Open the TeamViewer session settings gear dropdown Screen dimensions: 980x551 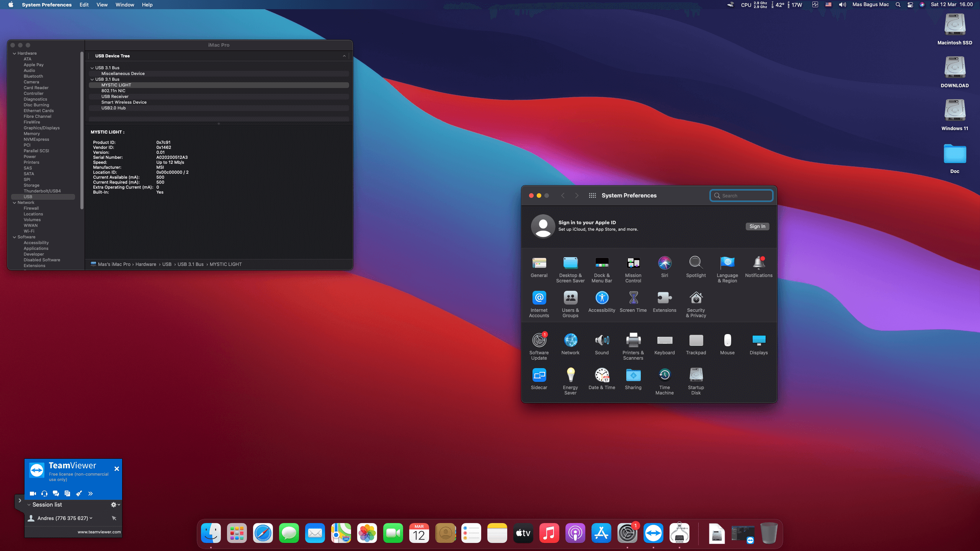point(115,505)
